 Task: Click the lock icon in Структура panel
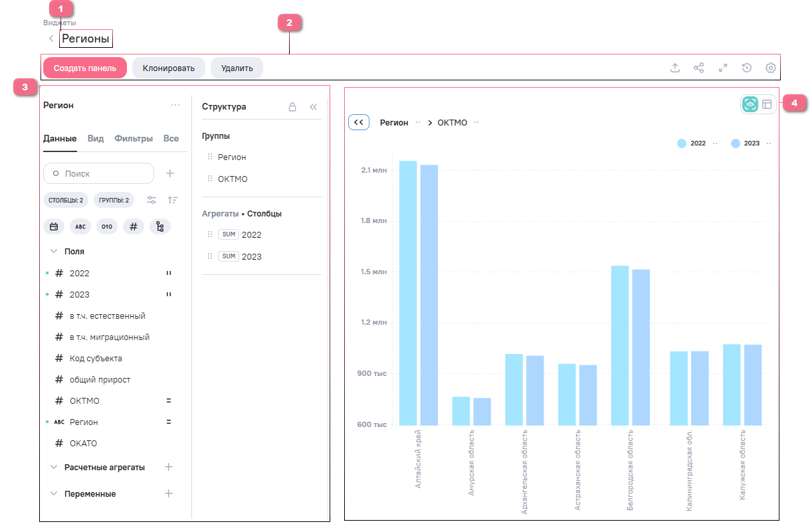tap(292, 106)
